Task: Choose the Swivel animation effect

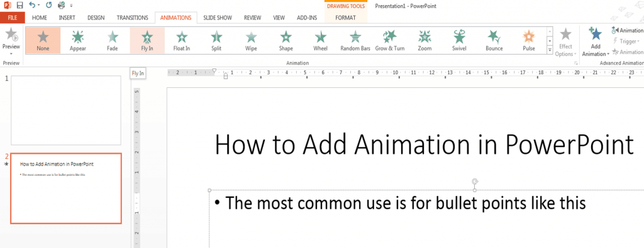Action: pos(459,40)
